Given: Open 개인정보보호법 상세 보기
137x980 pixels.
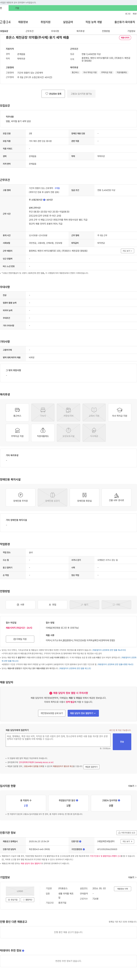Looking at the screenshot, I should point(52,713).
